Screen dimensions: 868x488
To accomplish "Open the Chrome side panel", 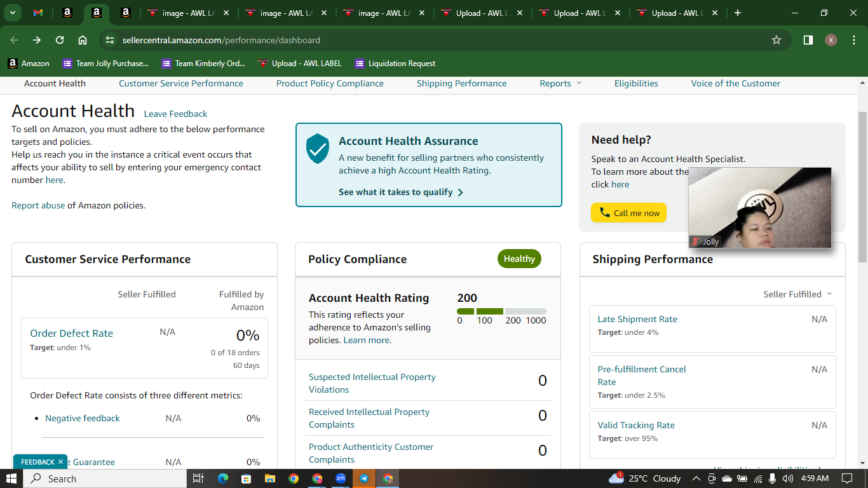I will pyautogui.click(x=808, y=40).
